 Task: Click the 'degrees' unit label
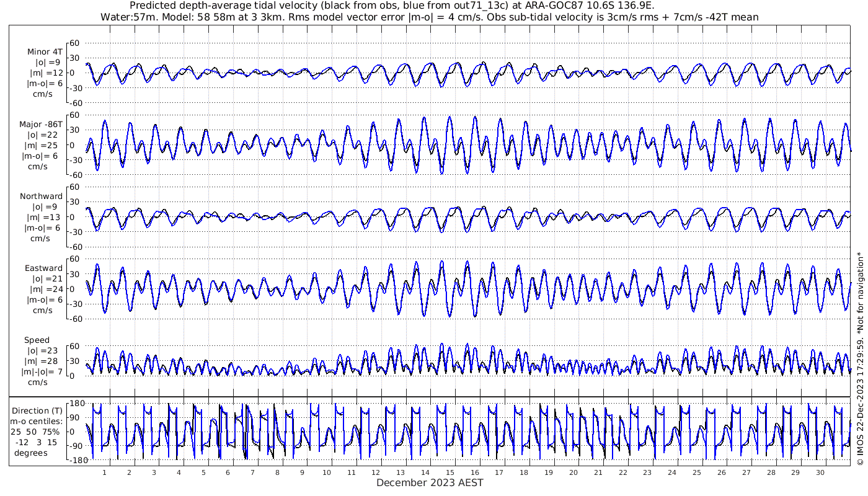pyautogui.click(x=31, y=453)
